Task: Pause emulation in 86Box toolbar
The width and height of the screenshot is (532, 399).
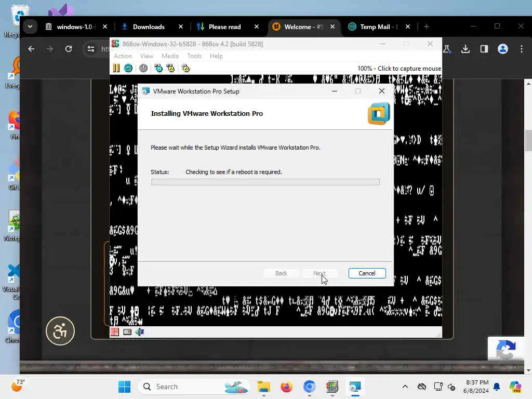Action: pos(116,68)
